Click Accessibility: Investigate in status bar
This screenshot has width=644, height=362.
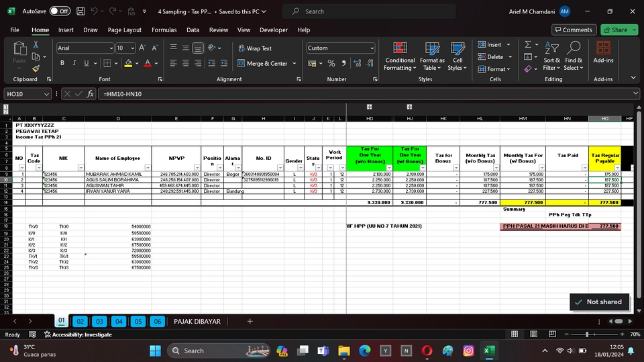[78, 334]
